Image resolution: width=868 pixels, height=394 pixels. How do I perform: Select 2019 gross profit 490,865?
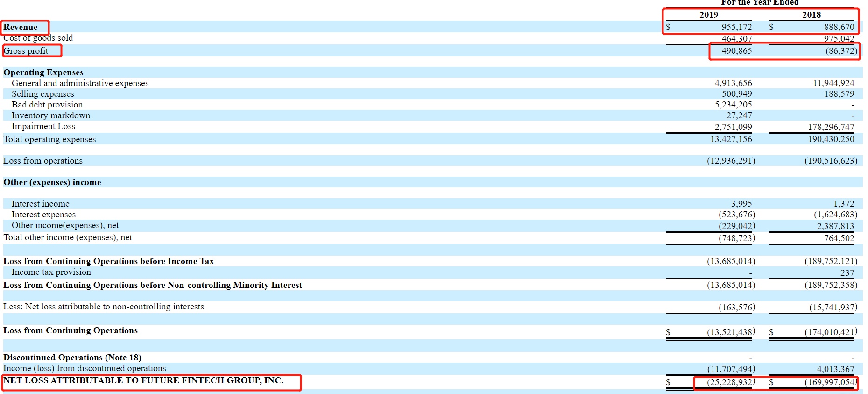pos(737,51)
